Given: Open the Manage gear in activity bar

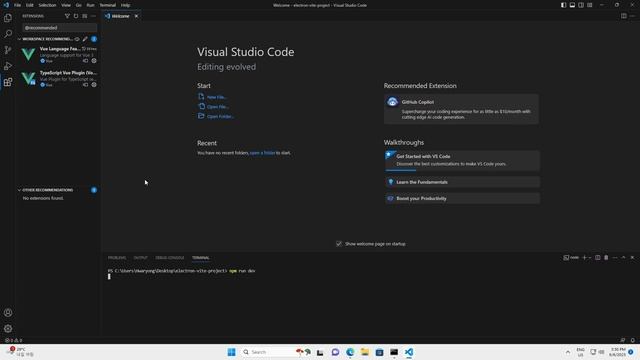Looking at the screenshot, I should click(x=8, y=329).
